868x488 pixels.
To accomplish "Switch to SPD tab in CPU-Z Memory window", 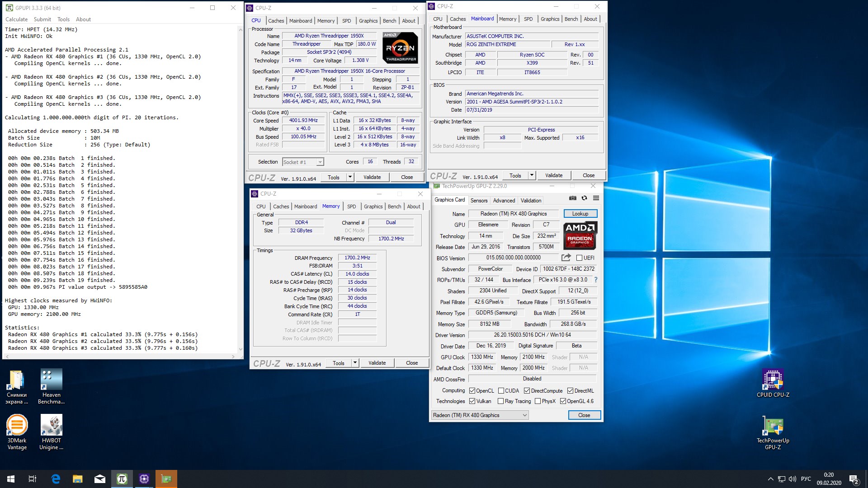I will 351,206.
